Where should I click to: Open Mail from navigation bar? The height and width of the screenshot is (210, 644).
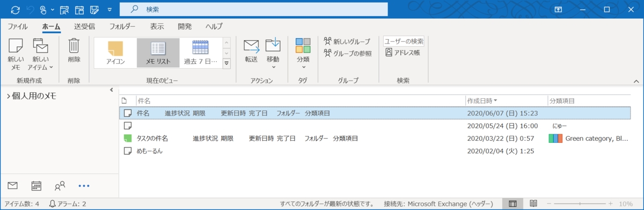[x=13, y=186]
